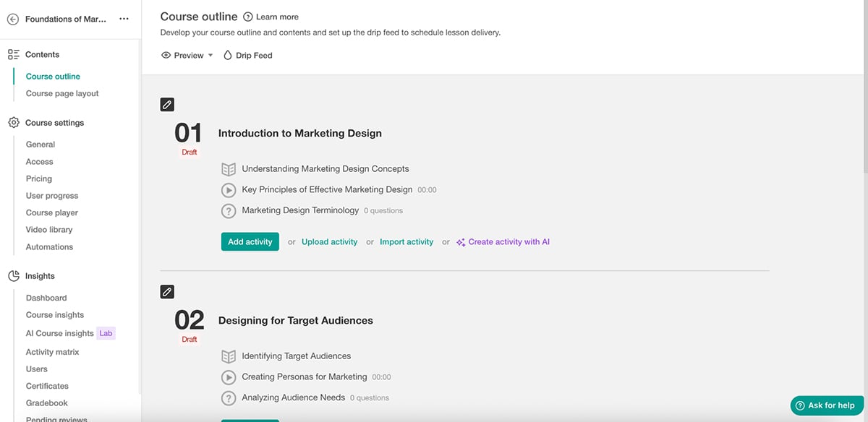This screenshot has width=868, height=422.
Task: Click the Course settings gear icon
Action: point(12,123)
